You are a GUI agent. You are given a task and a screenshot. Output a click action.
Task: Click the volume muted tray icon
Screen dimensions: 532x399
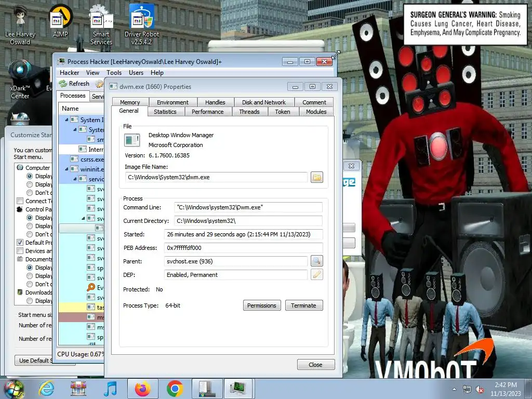pos(480,390)
